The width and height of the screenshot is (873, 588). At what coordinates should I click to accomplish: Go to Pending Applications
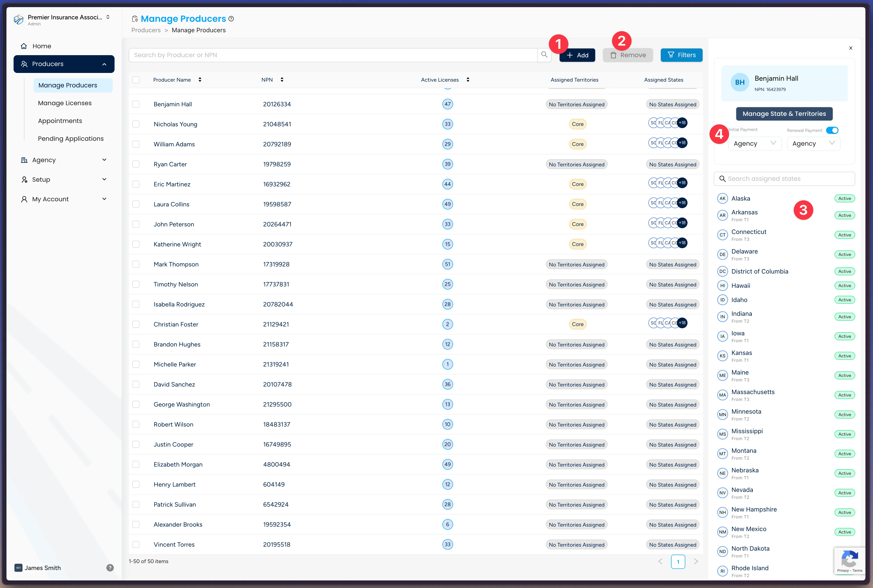[71, 138]
